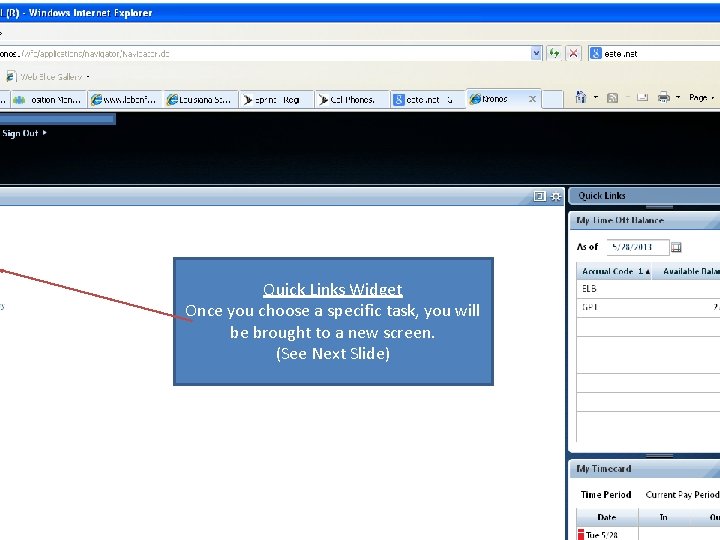
Task: Click the green Refresh page icon
Action: point(555,54)
